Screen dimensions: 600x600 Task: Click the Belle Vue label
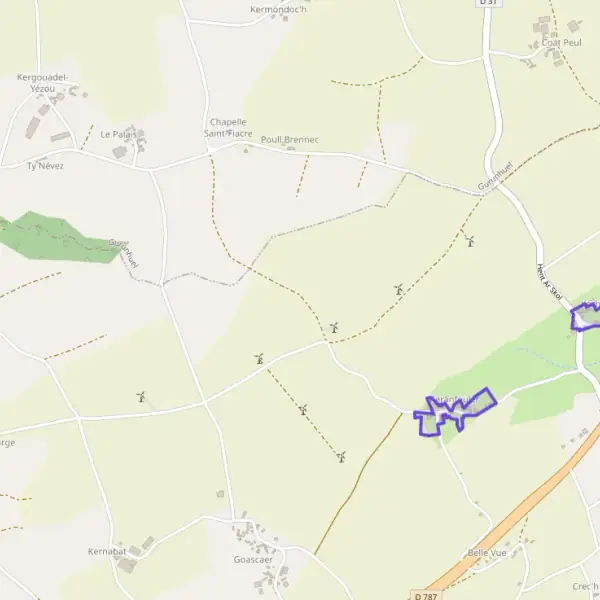(487, 553)
